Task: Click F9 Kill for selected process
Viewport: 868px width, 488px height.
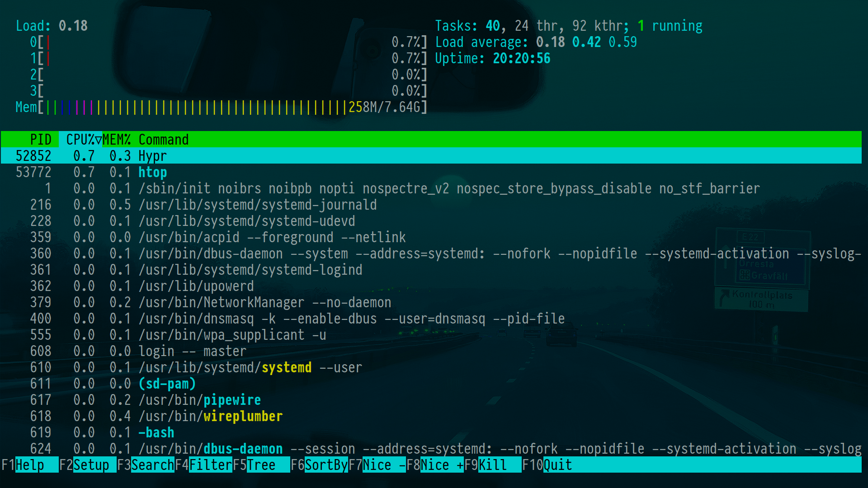Action: 493,465
